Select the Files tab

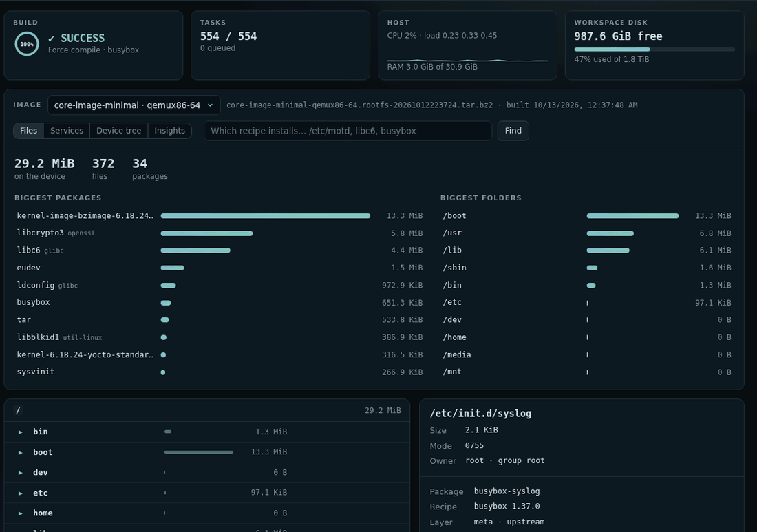click(28, 131)
